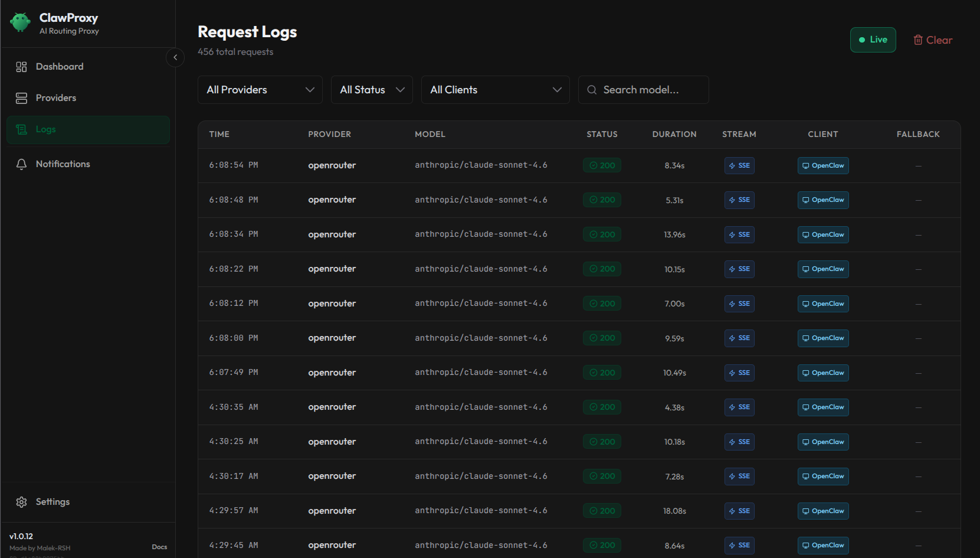Expand the All Providers dropdown
Screen dimensions: 980x558
tap(260, 90)
